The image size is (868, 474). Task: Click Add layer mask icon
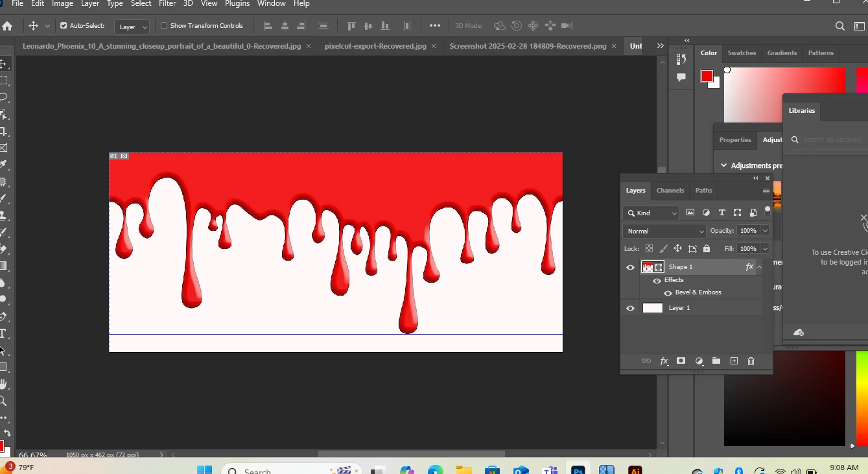point(681,361)
